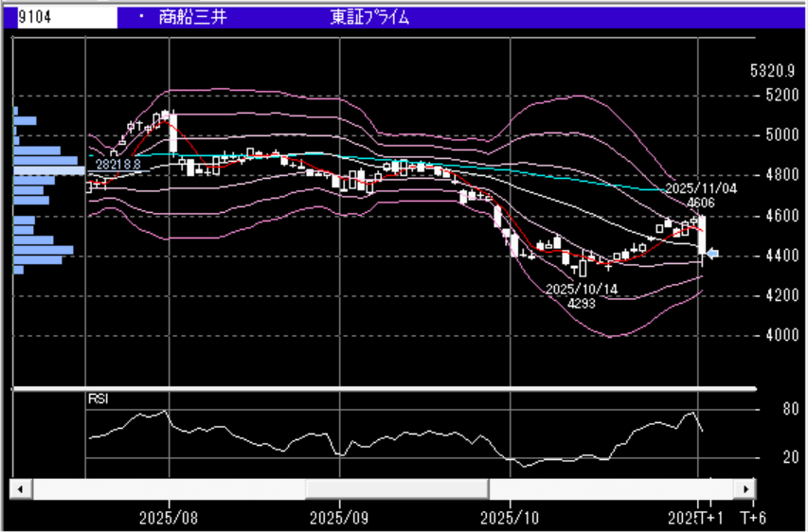Click the large August white candlestick near 5000
Screen dimensions: 808x532
(x=173, y=133)
